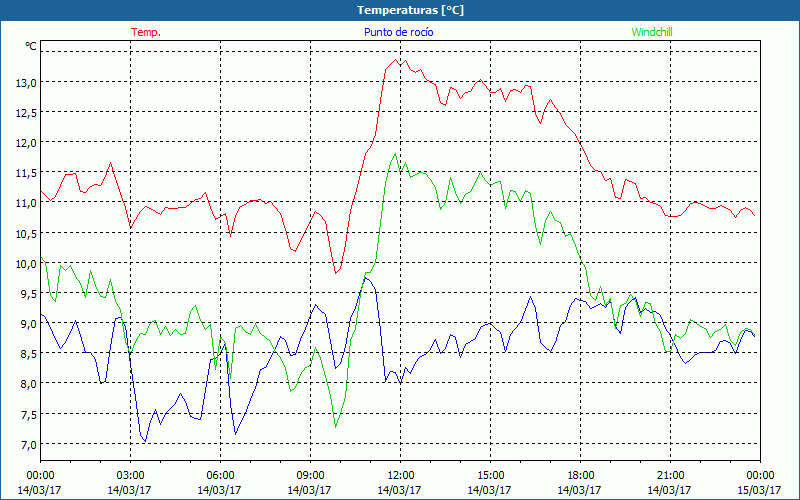Click the 7,5 y-axis value
Screen dimensions: 800x500
[x=29, y=415]
